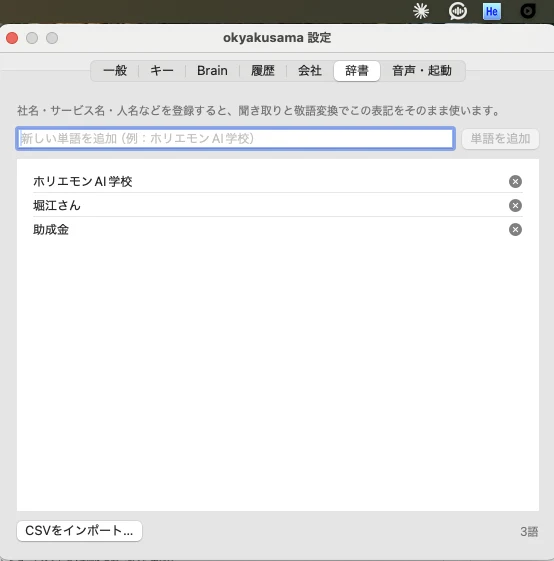The image size is (554, 561).
Task: Select the 辞書 tab
Action: [x=357, y=71]
